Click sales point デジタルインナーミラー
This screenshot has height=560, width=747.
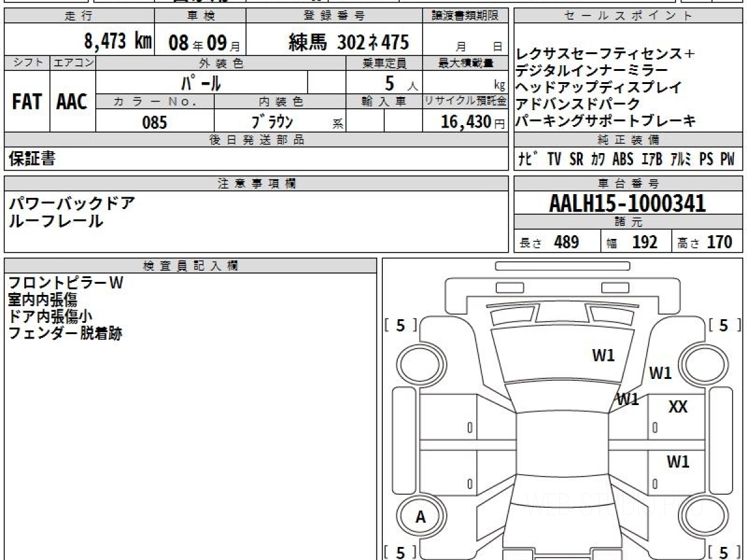tap(591, 71)
